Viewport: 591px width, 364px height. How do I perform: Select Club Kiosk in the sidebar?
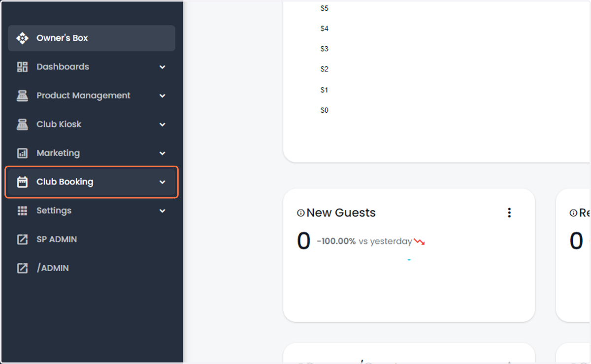pos(92,124)
